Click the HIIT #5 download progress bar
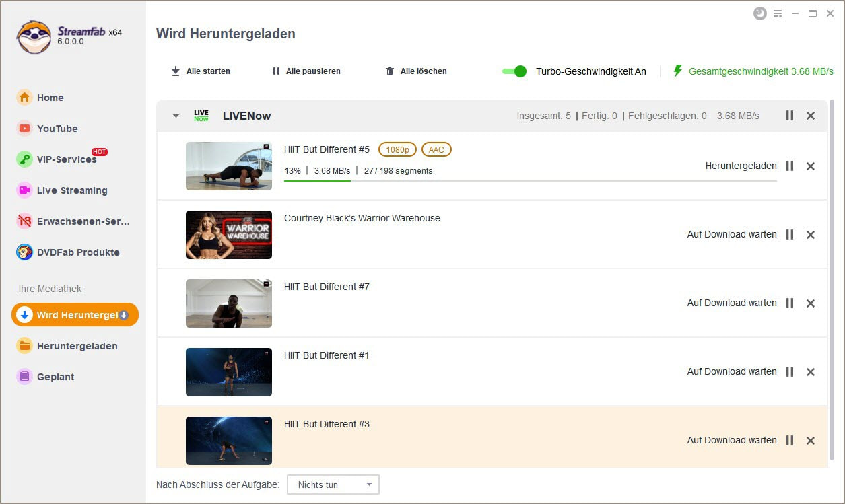The width and height of the screenshot is (845, 504). click(x=530, y=181)
